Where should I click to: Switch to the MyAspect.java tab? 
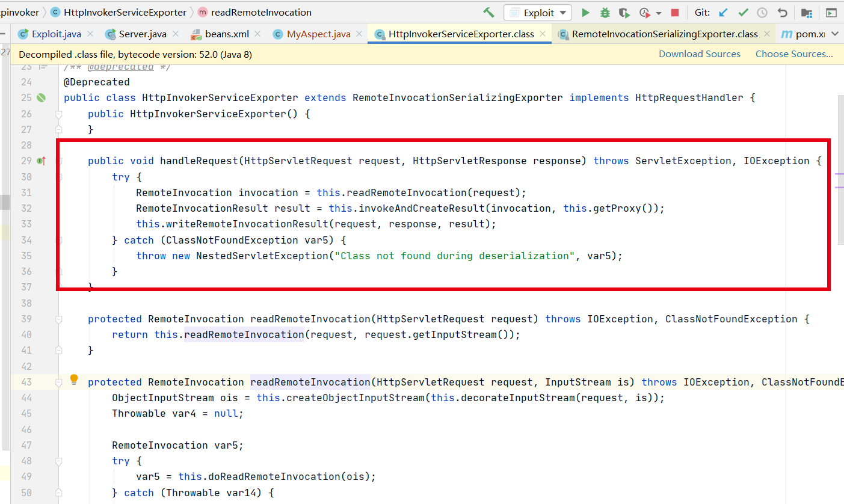coord(318,34)
